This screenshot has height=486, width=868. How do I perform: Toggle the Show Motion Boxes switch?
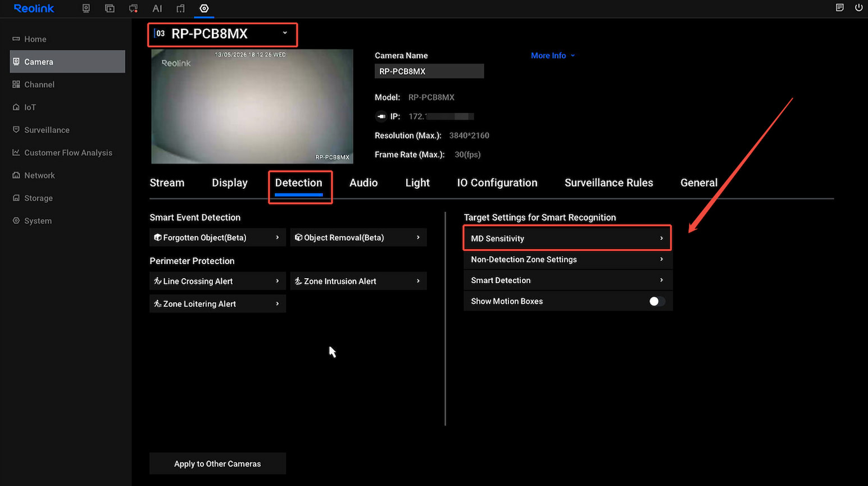[x=657, y=301]
